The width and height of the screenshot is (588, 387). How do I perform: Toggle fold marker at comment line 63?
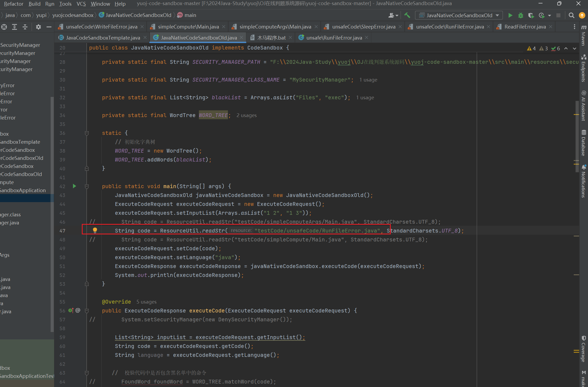(x=87, y=373)
